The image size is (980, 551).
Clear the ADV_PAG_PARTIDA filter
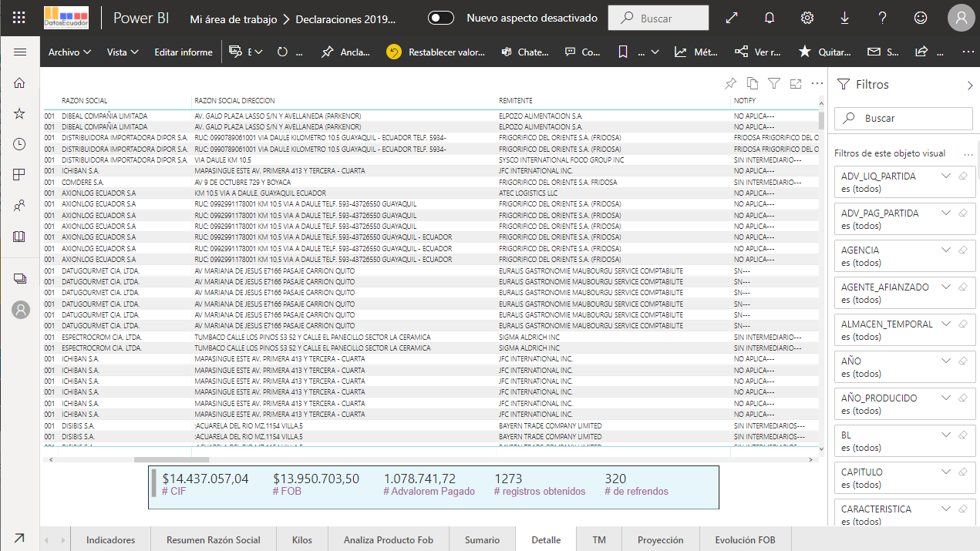coord(962,213)
